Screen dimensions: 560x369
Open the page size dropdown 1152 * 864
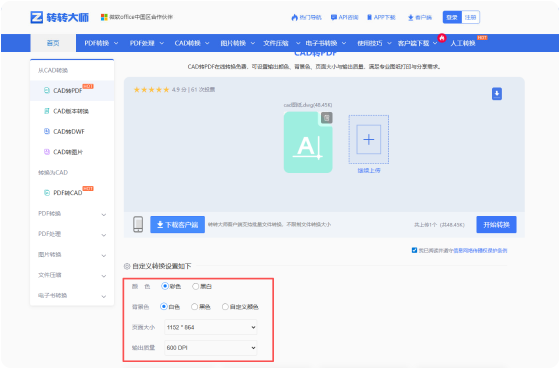coord(211,327)
